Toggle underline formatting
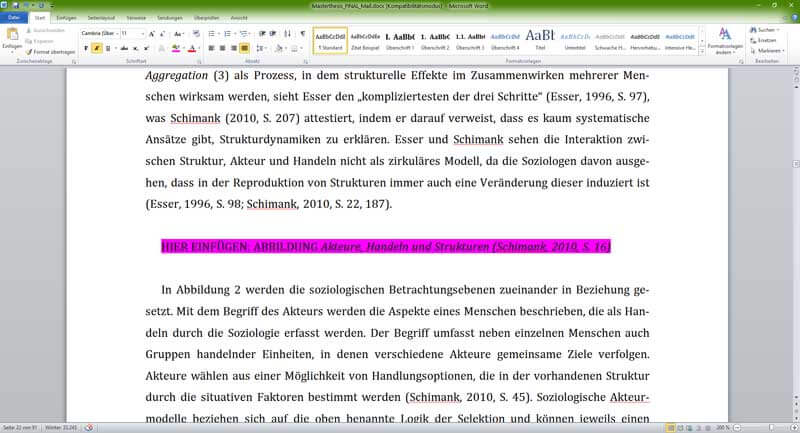Viewport: 800px width, 433px height. 108,48
